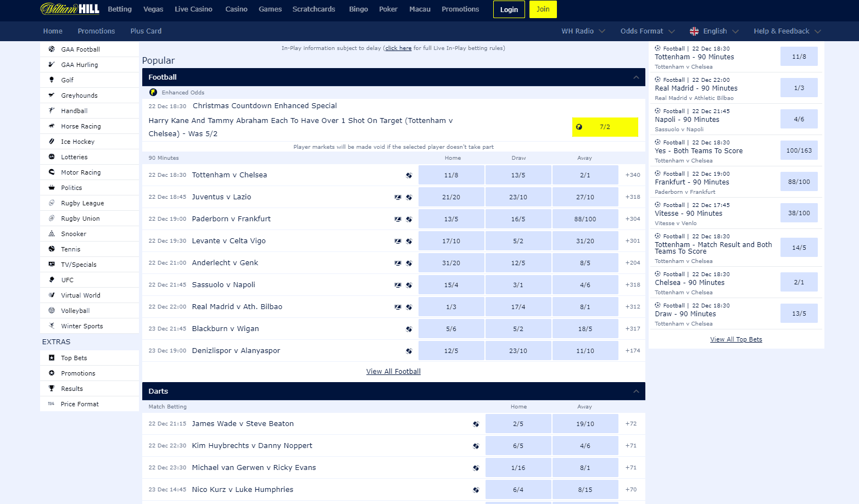Open the live TV icon for Real Madrid v Ath. Bilbao
This screenshot has width=859, height=504.
pyautogui.click(x=398, y=307)
